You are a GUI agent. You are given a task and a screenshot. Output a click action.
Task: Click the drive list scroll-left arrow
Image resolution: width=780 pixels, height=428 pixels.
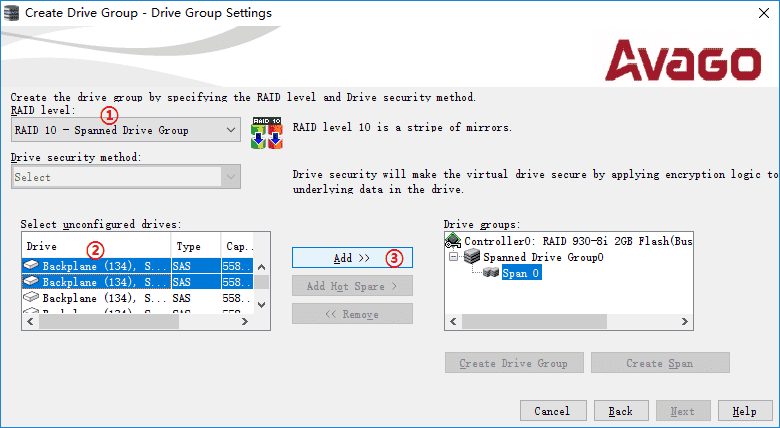pos(30,321)
